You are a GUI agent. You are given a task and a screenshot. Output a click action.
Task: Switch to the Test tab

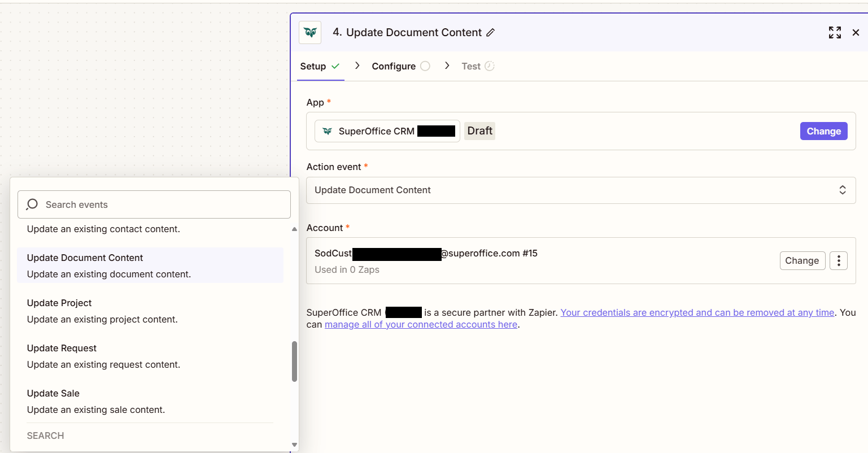click(470, 66)
